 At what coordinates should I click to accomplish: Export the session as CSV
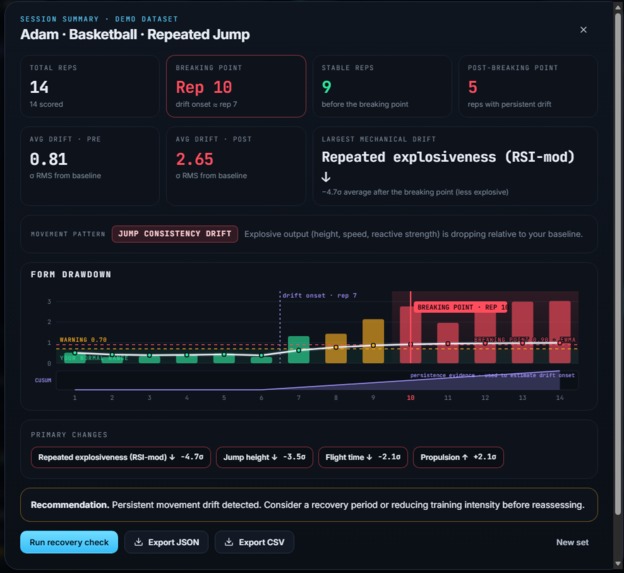coord(254,542)
